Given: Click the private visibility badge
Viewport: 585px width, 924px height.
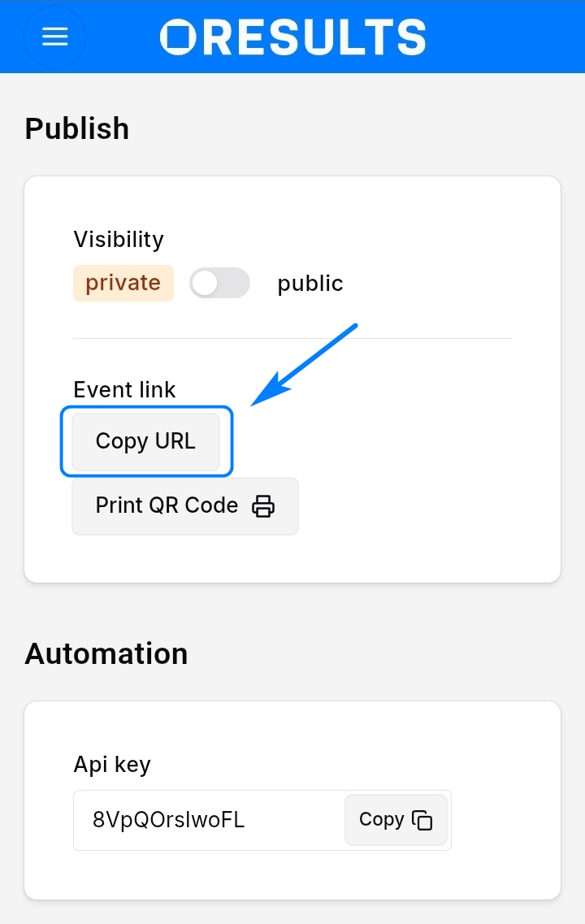Looking at the screenshot, I should point(123,283).
